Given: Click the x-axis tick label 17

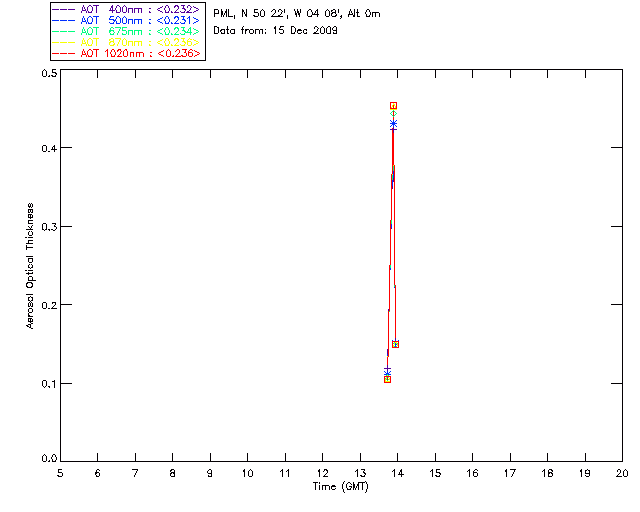Looking at the screenshot, I should click(510, 473).
